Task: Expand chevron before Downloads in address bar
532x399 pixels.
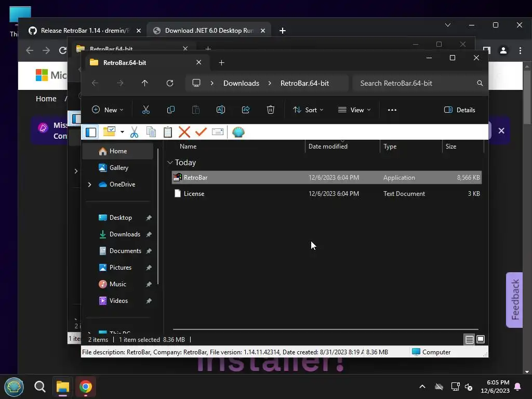Action: click(212, 83)
